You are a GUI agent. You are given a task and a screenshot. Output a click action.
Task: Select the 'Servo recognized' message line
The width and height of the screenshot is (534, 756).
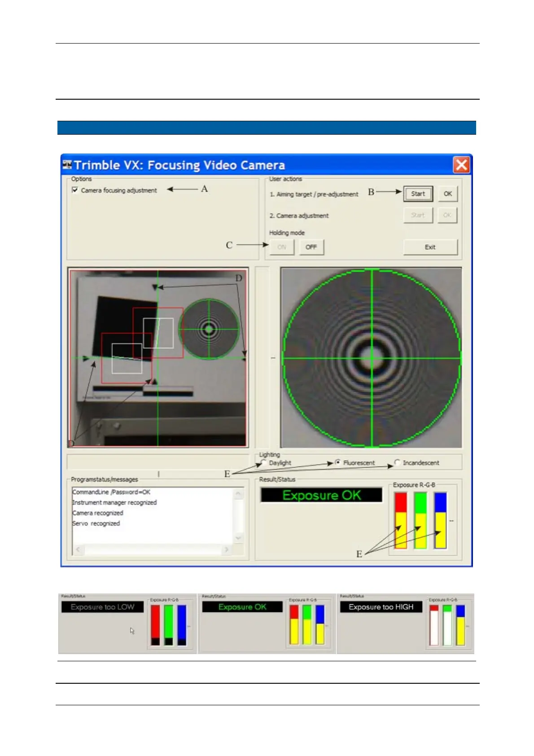point(96,523)
